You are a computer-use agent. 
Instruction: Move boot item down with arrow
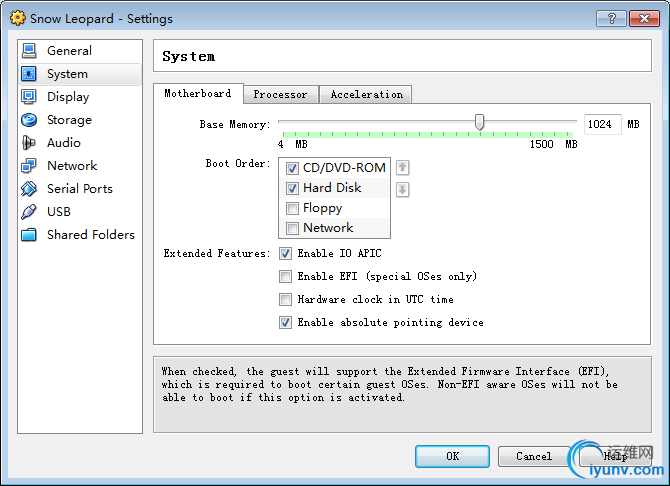click(403, 189)
